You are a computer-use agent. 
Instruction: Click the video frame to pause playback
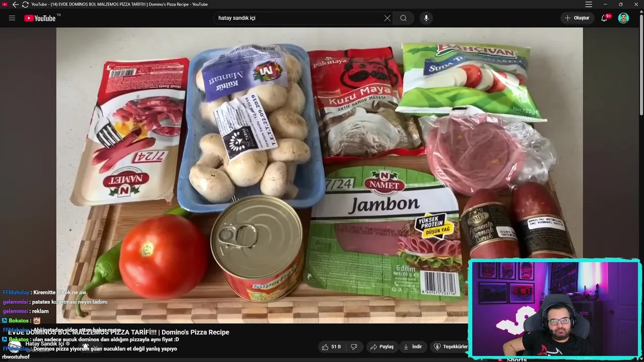(319, 175)
